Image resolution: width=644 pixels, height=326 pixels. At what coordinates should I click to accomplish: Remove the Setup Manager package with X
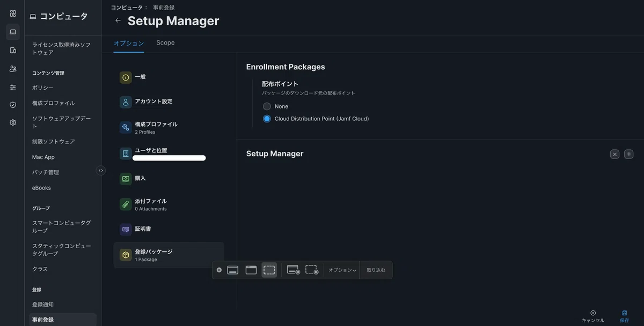pyautogui.click(x=614, y=154)
